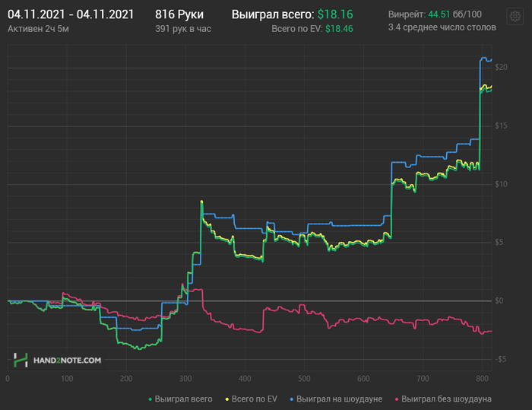Click the '-$5' y-axis label

[500, 359]
